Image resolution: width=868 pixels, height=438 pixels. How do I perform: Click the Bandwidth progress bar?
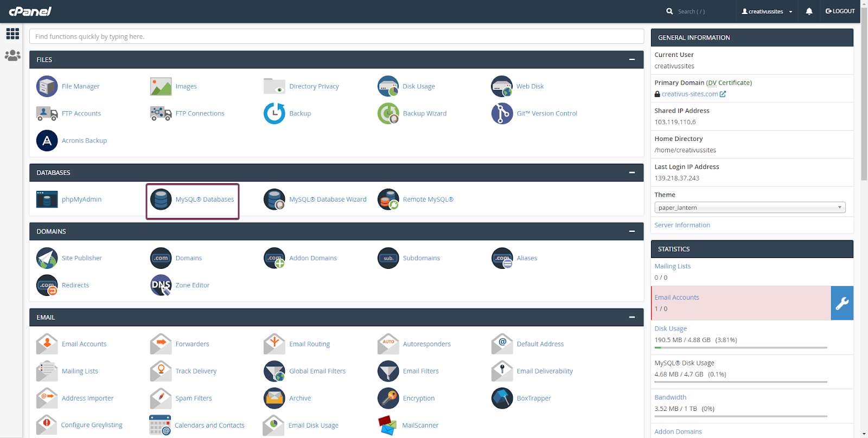(741, 416)
